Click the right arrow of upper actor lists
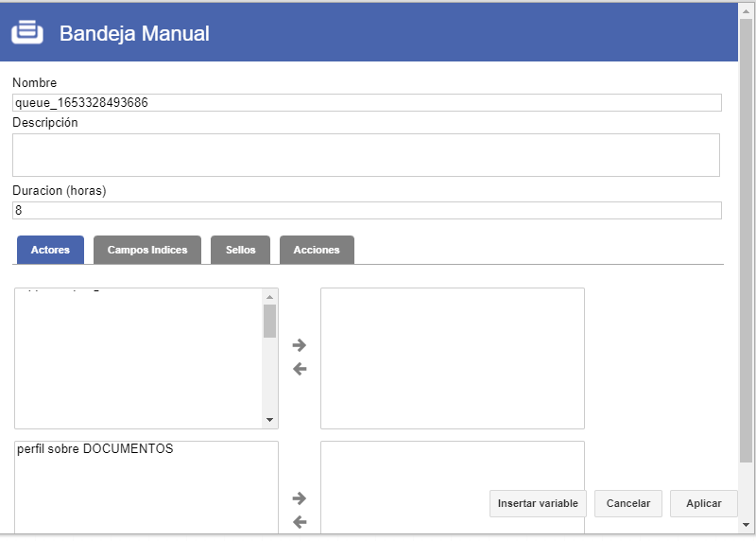The image size is (756, 541). tap(300, 345)
